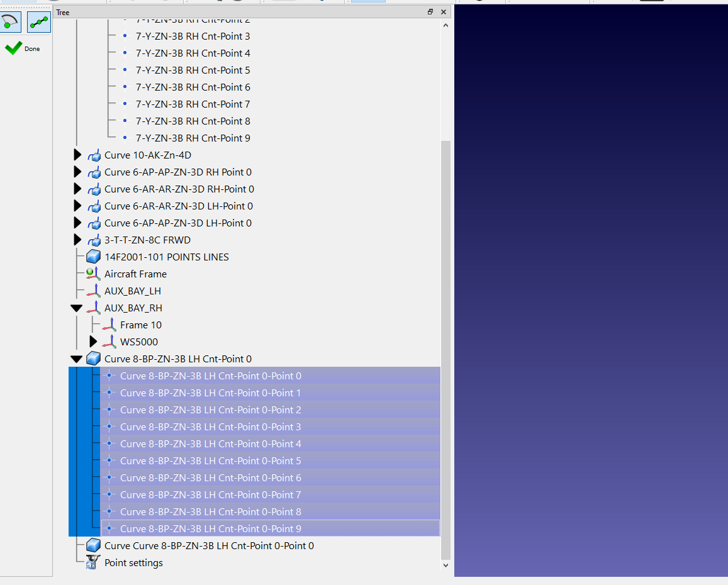Click the arc measurement tool icon

click(11, 22)
